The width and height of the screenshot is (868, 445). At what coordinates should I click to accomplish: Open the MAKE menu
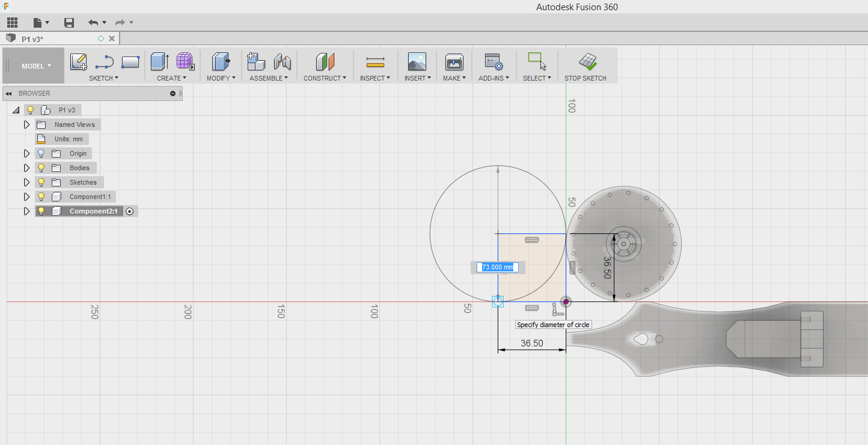point(454,78)
